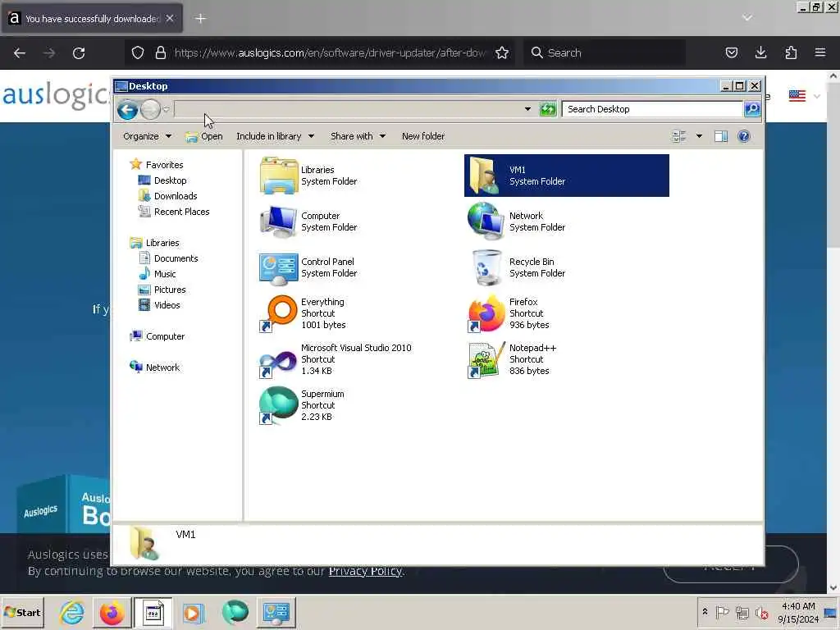
Task: Save to Pocket icon in Firefox toolbar
Action: click(731, 52)
